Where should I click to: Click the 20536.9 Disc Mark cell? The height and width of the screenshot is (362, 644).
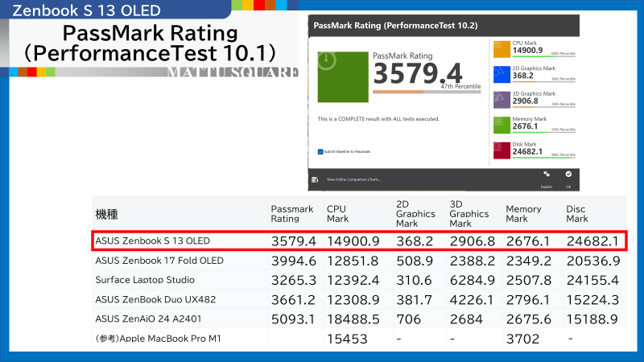pos(592,261)
